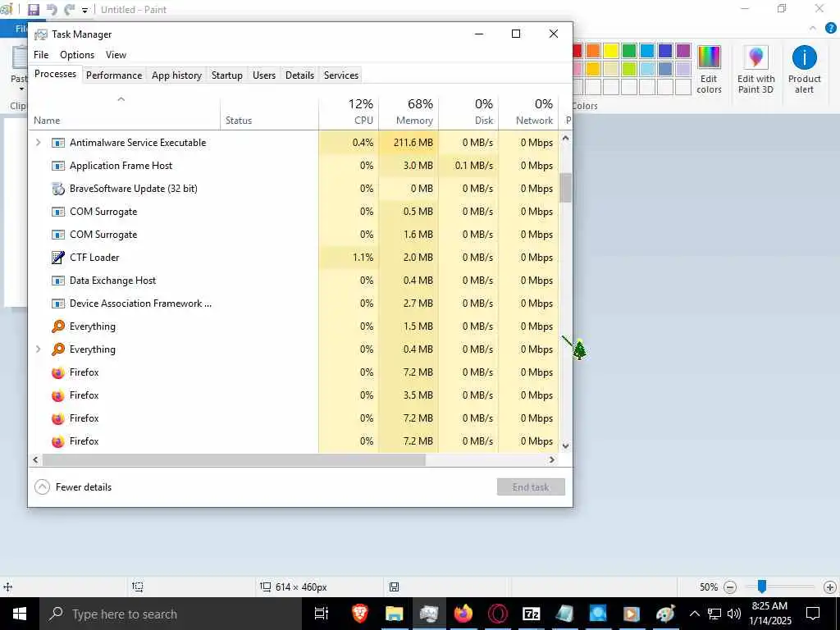Switch to the Startup tab
This screenshot has width=840, height=630.
pos(227,75)
